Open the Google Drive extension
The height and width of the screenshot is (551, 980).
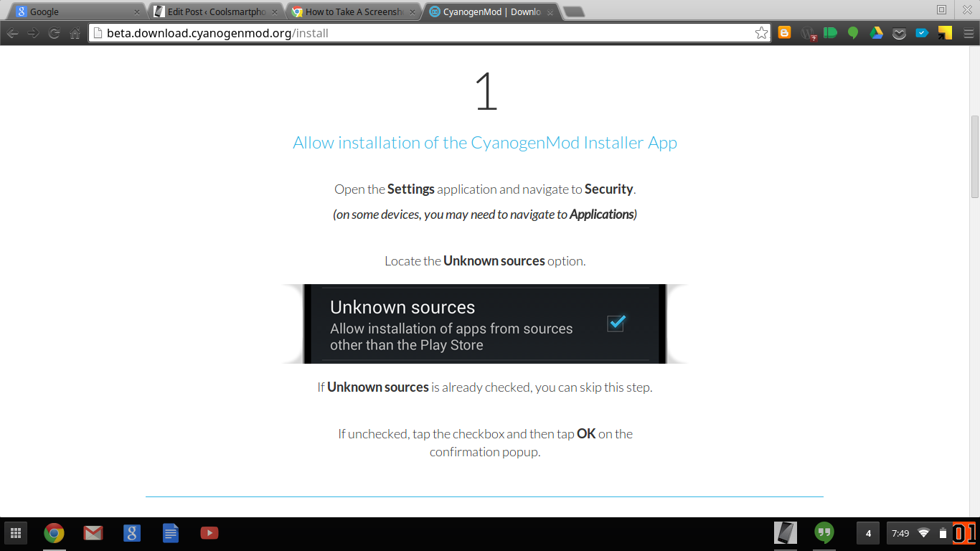876,32
